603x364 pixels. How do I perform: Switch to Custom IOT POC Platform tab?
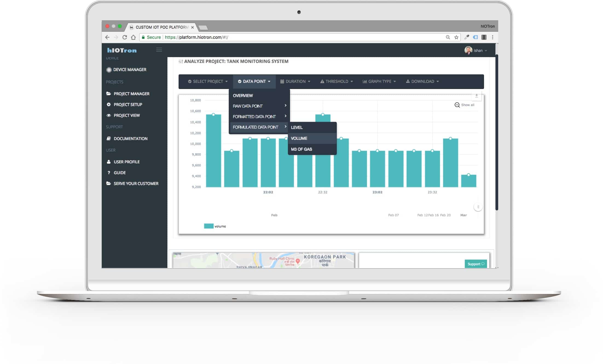coord(162,27)
